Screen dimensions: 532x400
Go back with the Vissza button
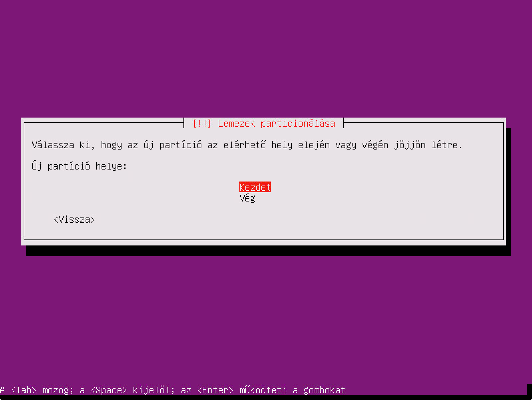coord(74,219)
